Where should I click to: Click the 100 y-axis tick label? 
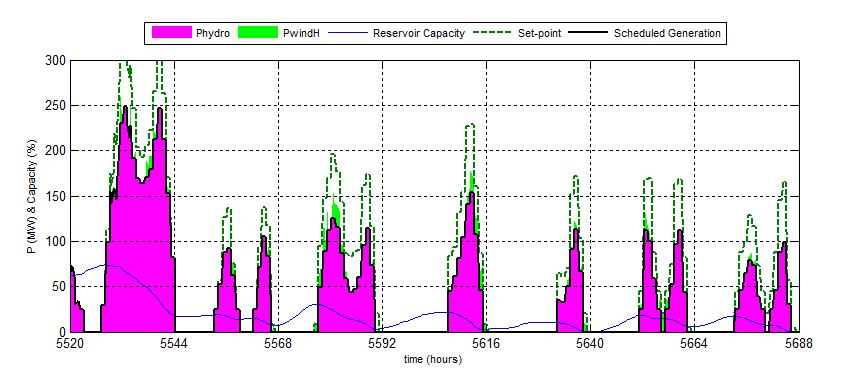56,241
